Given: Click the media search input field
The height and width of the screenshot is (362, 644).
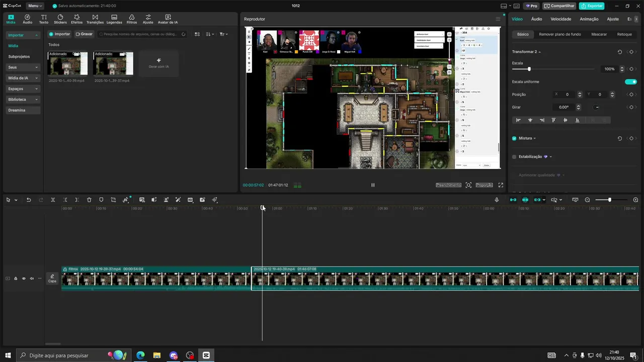Looking at the screenshot, I should (142, 34).
